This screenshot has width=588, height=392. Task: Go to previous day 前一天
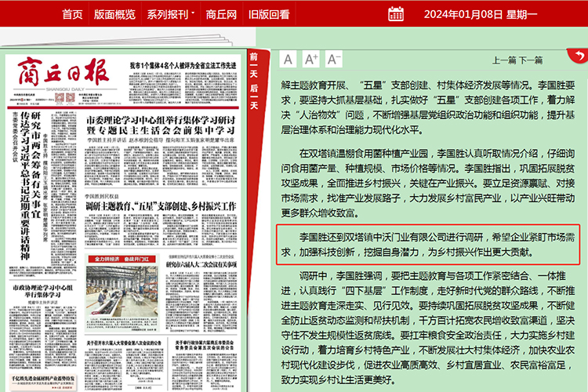click(x=254, y=65)
